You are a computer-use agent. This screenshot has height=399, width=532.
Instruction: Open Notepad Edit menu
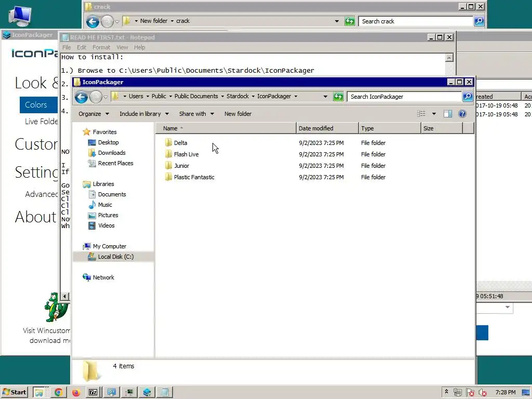pos(82,47)
